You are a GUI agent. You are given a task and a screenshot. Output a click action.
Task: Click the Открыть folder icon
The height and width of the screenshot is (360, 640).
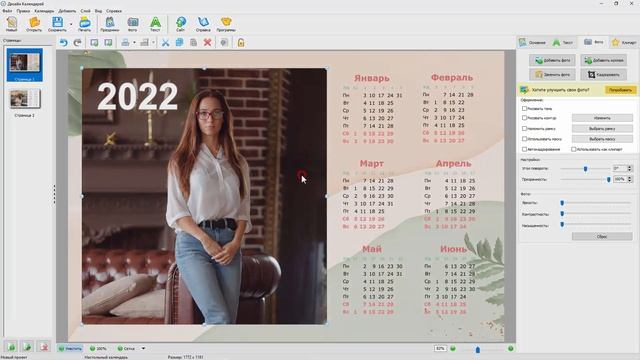(x=34, y=24)
